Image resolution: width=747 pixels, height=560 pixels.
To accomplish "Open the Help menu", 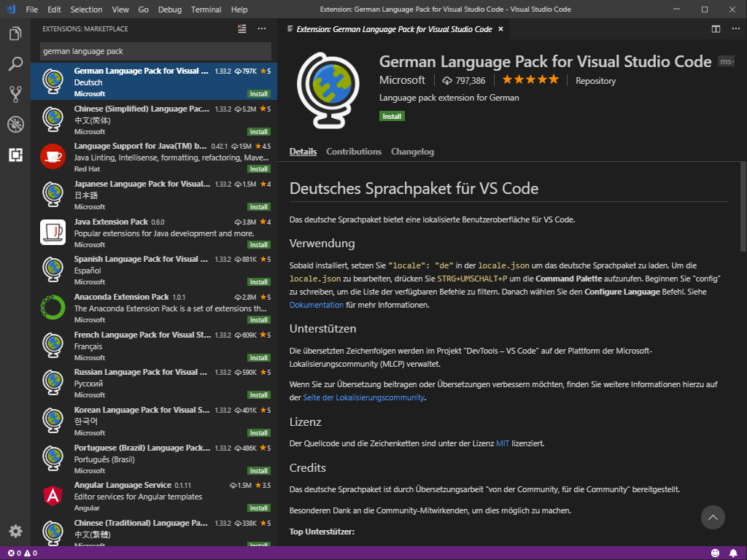I will click(x=239, y=9).
